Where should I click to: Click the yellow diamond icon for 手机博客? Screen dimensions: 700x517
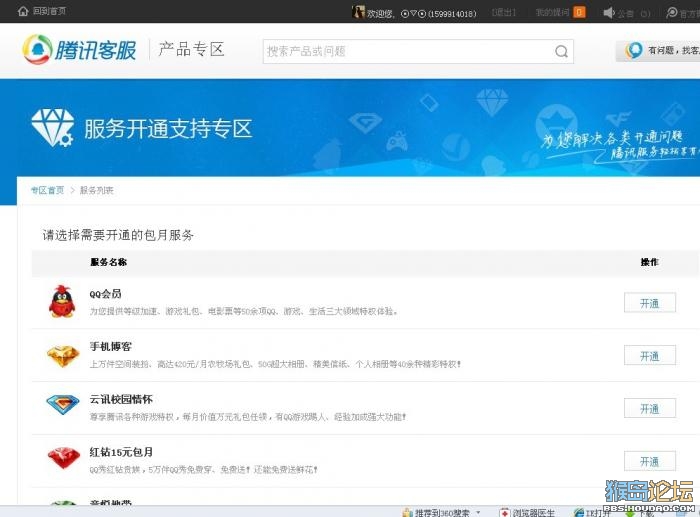coord(63,356)
